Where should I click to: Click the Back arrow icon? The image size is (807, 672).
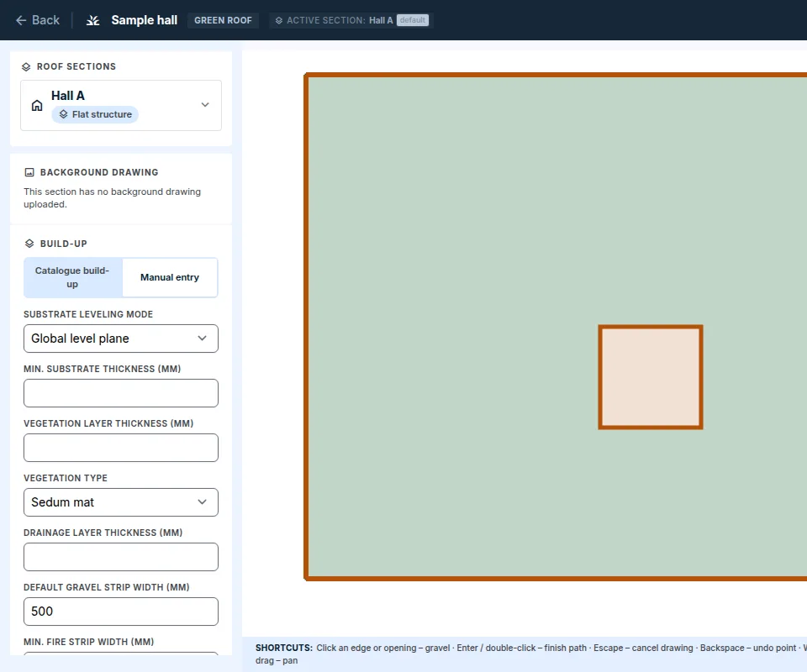click(x=21, y=20)
